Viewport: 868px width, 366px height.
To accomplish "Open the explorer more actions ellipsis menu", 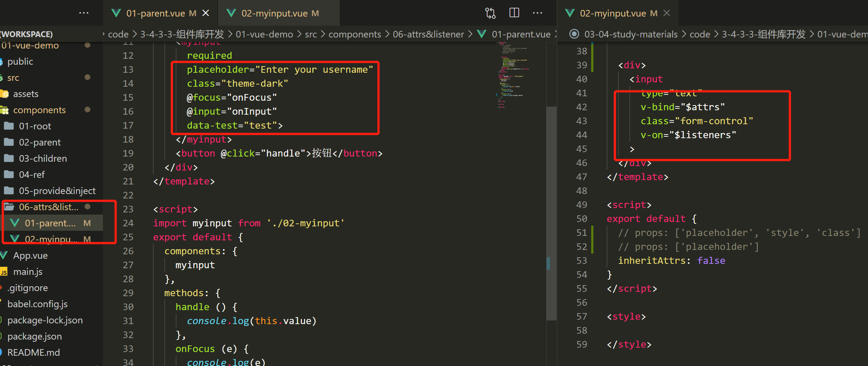I will coord(84,13).
